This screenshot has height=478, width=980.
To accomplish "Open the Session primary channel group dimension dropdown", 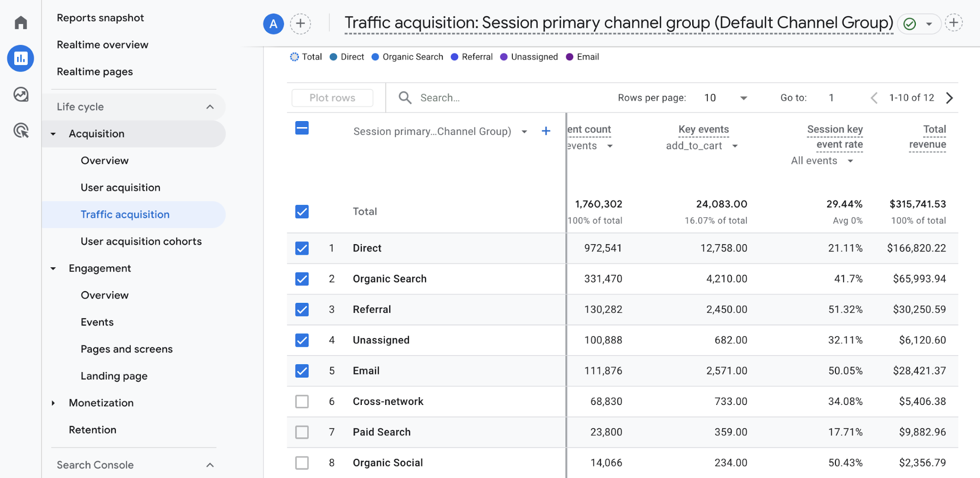I will coord(524,131).
